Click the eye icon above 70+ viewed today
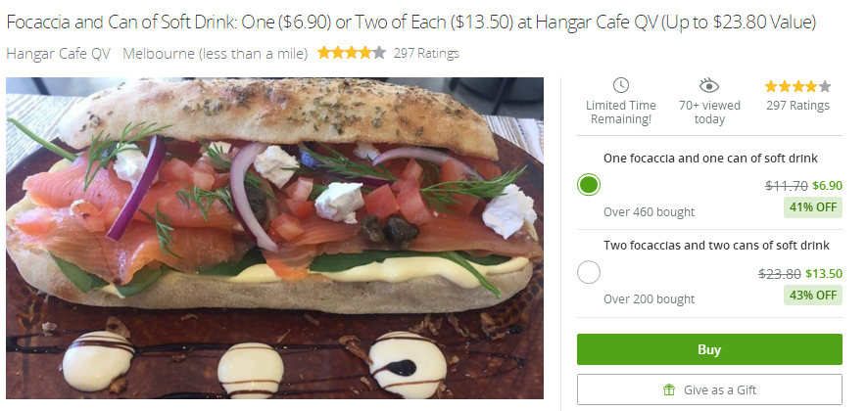 pyautogui.click(x=708, y=85)
